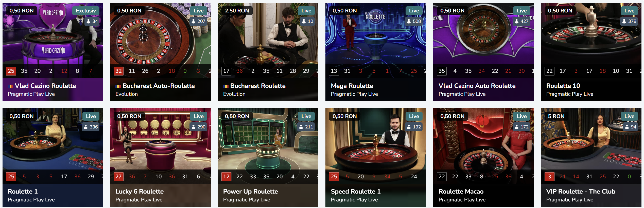Click the player count badge showing 378
The image size is (644, 208).
coord(629,21)
